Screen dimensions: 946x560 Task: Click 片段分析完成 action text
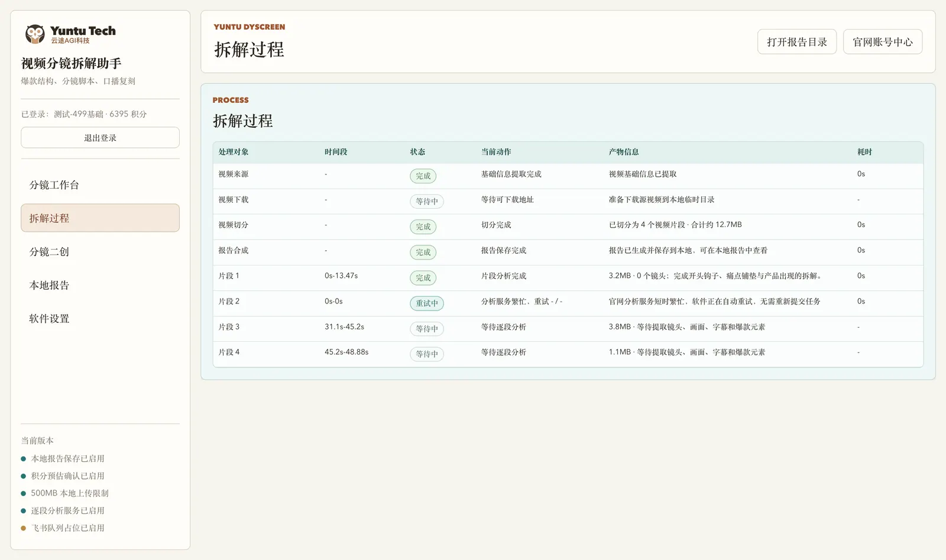504,276
